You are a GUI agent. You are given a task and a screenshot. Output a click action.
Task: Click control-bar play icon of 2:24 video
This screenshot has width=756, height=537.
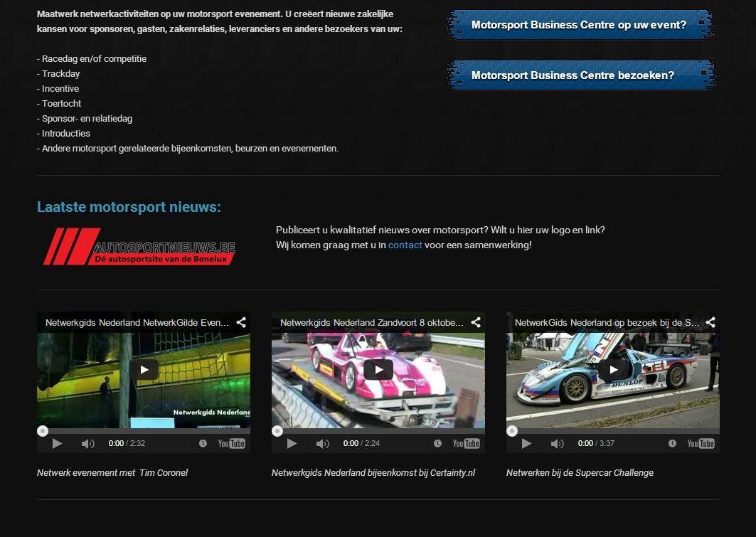(292, 444)
